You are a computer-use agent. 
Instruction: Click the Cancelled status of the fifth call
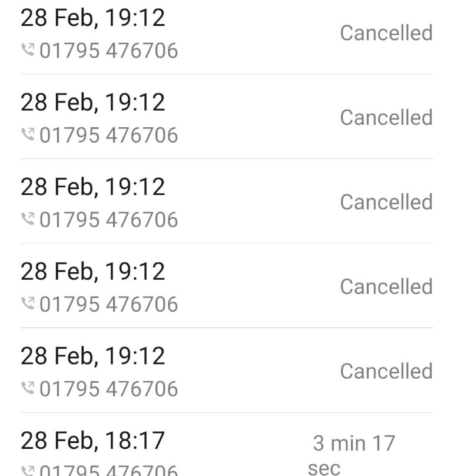click(x=386, y=371)
